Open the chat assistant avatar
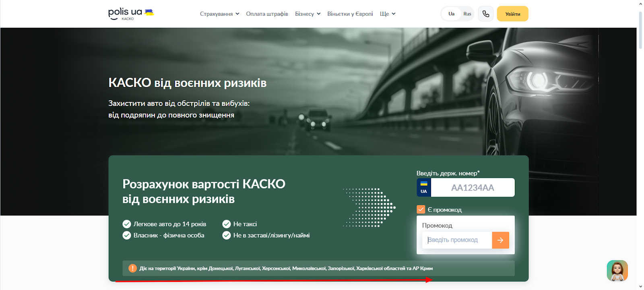 point(617,271)
